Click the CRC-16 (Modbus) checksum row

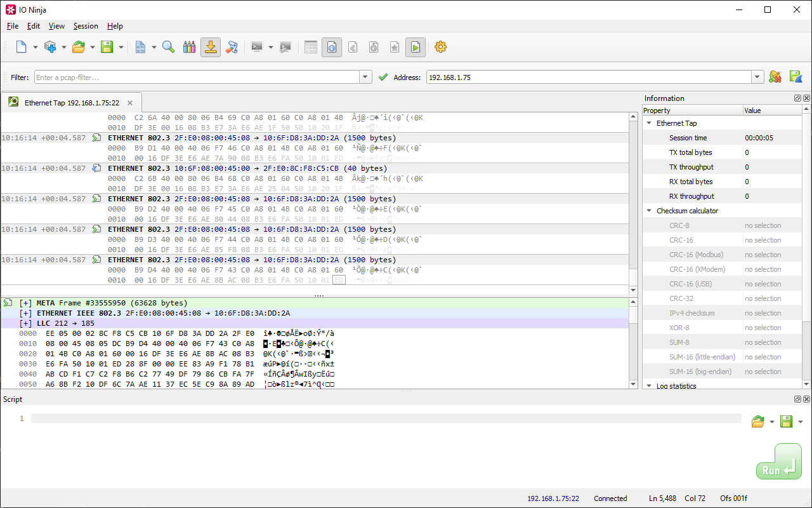pos(723,255)
